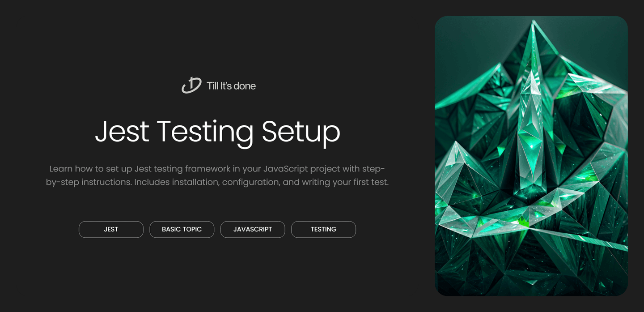
Task: Click the small crystal pyramid at image left
Action: [x=455, y=170]
